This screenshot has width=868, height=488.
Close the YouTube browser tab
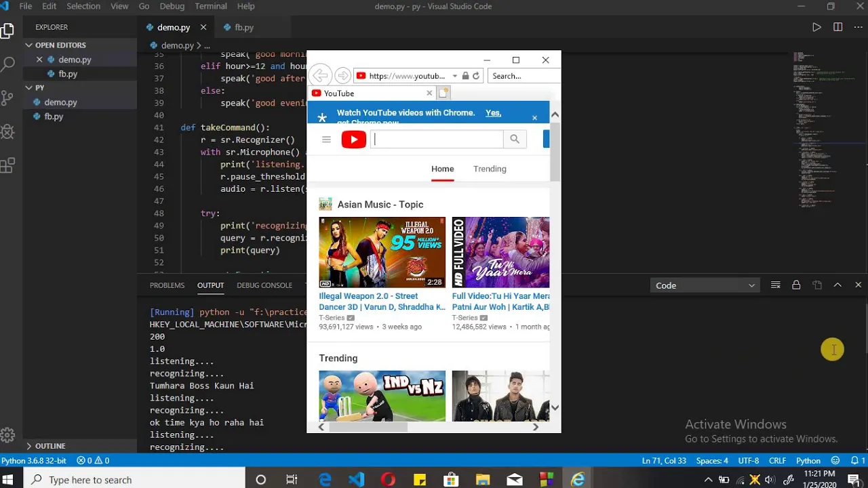429,93
